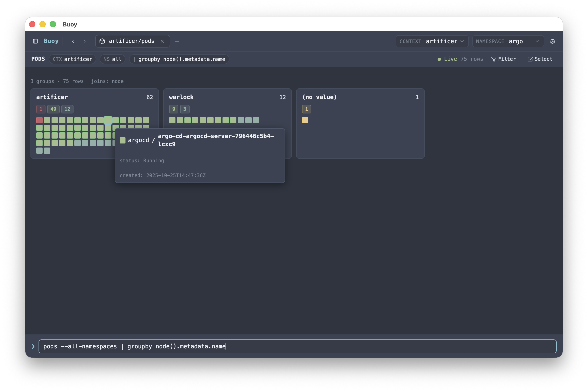
Task: Click the gray badge '12' in artificer
Action: tap(67, 109)
